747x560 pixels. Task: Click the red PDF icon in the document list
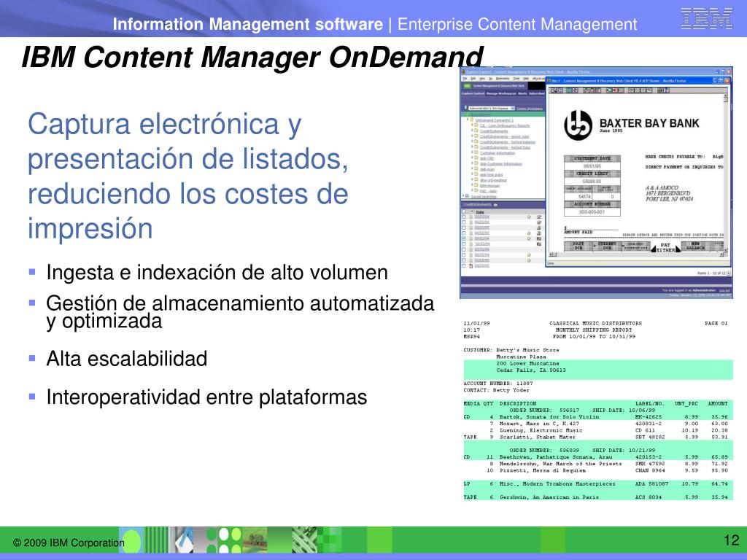coord(471,265)
